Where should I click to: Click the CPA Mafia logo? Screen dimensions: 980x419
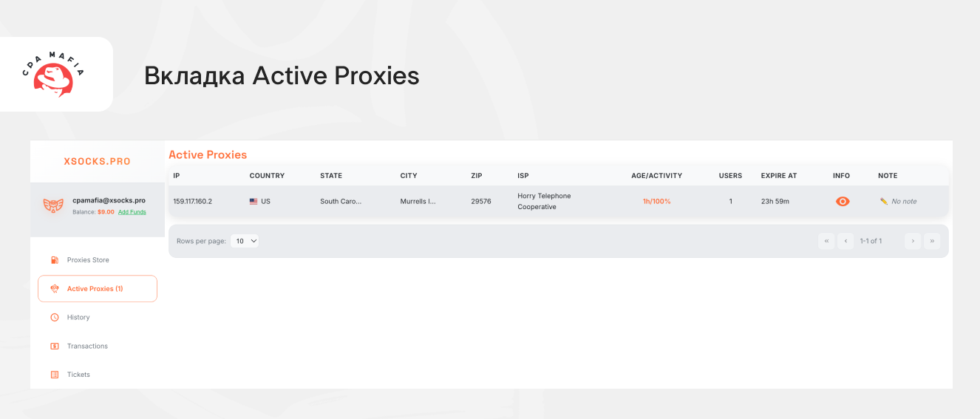54,75
